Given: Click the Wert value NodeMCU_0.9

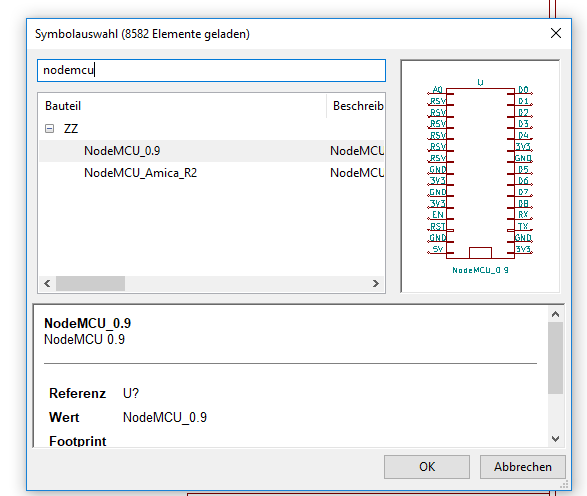Looking at the screenshot, I should pos(165,417).
